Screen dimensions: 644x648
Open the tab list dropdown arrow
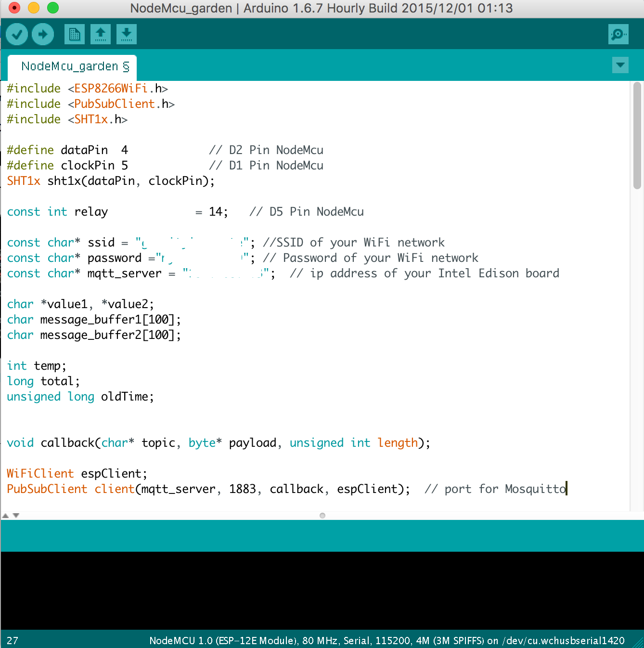[x=620, y=65]
